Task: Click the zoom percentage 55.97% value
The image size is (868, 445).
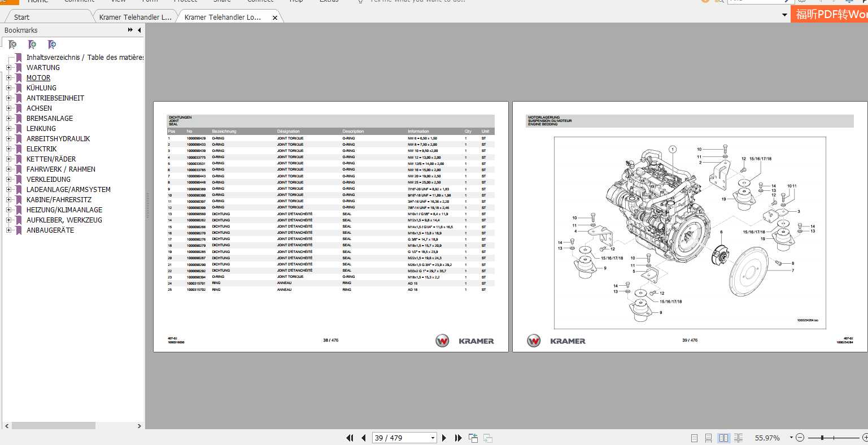Action: tap(767, 438)
